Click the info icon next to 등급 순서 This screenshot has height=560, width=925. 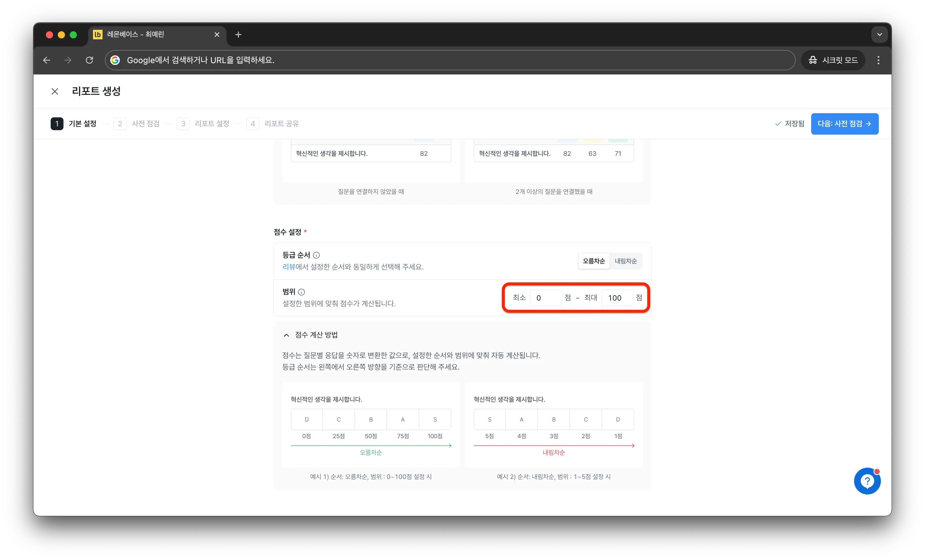[x=316, y=255]
